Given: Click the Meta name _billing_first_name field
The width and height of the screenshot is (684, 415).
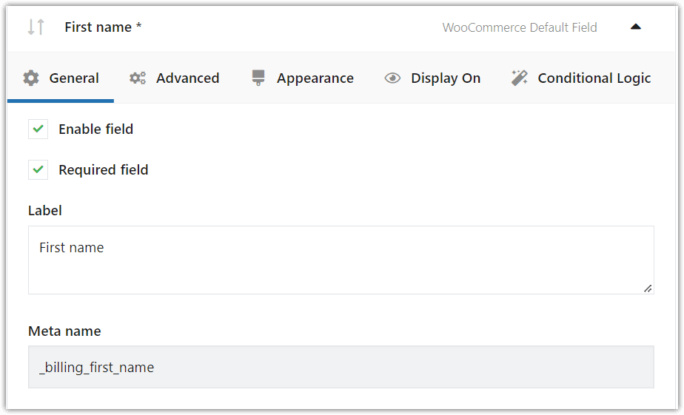Looking at the screenshot, I should [340, 367].
